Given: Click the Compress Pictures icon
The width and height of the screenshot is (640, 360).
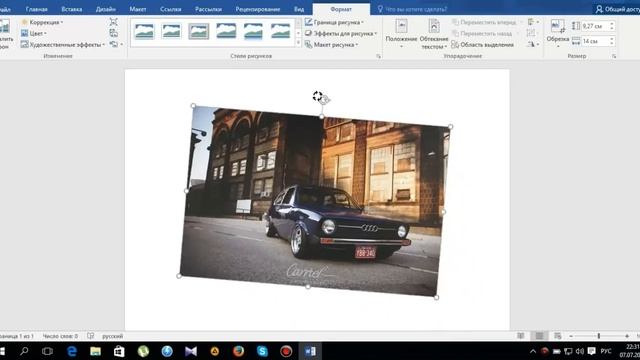Looking at the screenshot, I should [x=113, y=22].
